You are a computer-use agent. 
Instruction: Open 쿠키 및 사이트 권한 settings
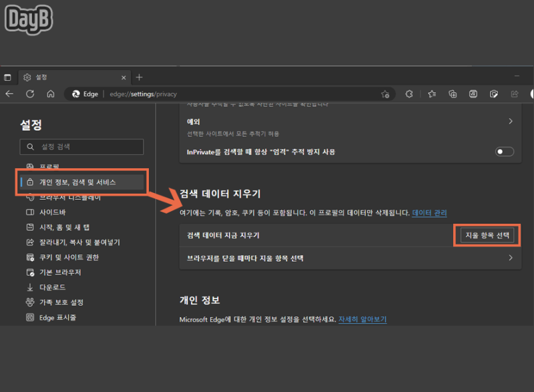[x=73, y=257]
